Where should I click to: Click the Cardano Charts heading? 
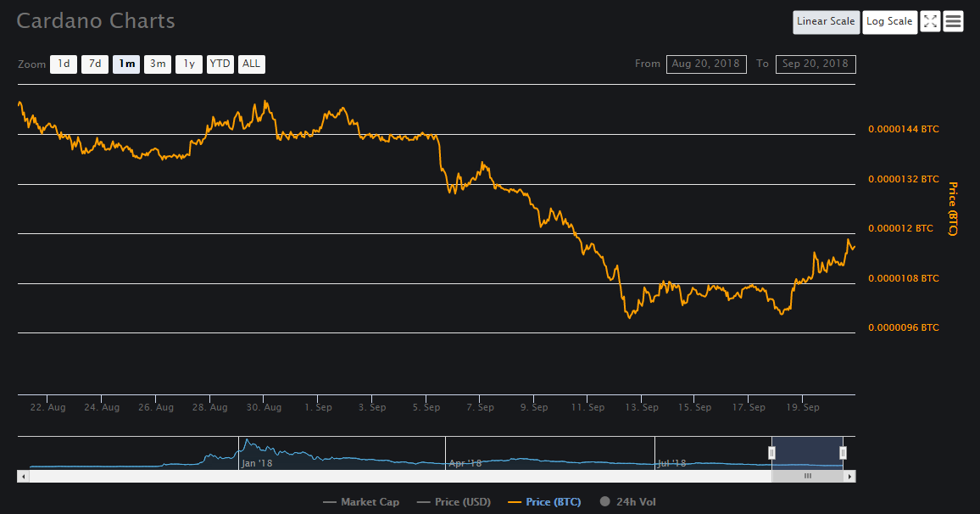[x=96, y=21]
